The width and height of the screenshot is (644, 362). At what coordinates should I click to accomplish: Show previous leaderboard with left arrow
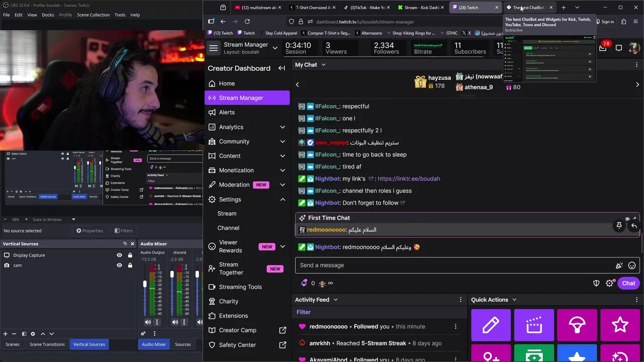297,84
